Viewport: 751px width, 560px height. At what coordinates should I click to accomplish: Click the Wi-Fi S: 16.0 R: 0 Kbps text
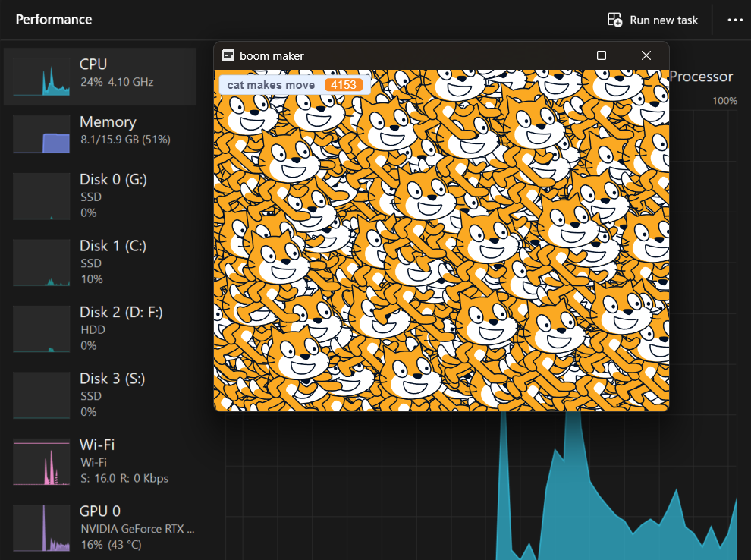click(x=124, y=479)
